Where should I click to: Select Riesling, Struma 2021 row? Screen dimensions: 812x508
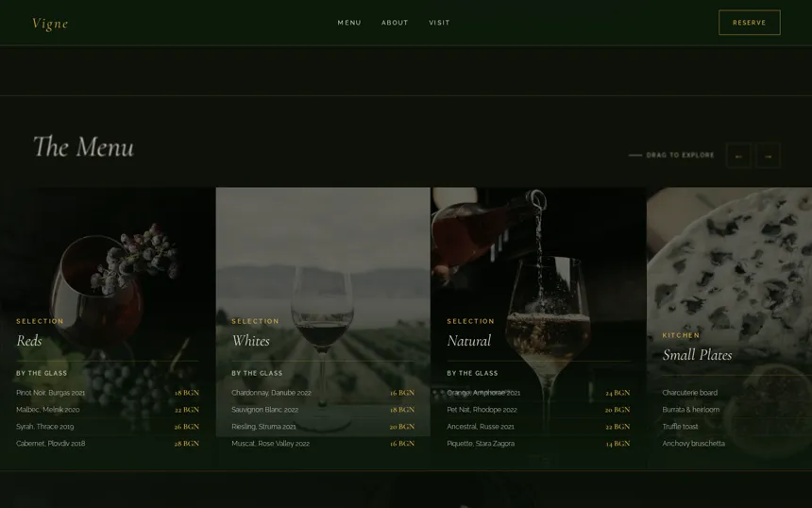(x=323, y=427)
